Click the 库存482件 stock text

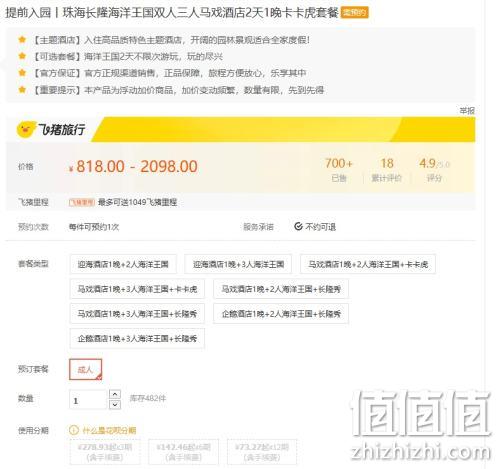click(148, 398)
